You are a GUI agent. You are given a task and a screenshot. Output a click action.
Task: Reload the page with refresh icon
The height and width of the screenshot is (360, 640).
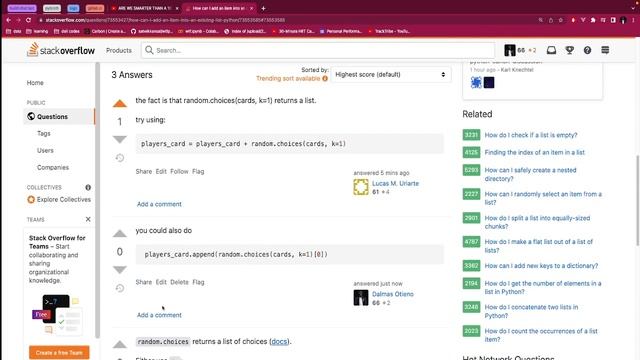[x=28, y=20]
